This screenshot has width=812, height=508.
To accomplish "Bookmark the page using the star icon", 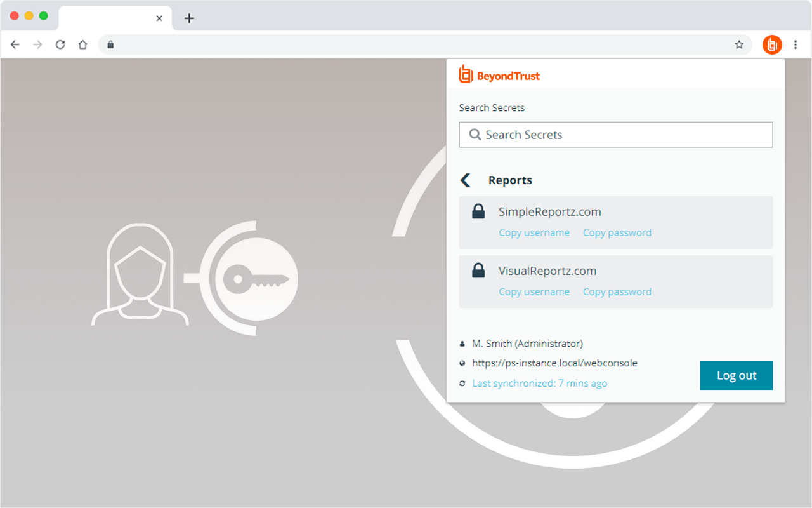I will [739, 44].
